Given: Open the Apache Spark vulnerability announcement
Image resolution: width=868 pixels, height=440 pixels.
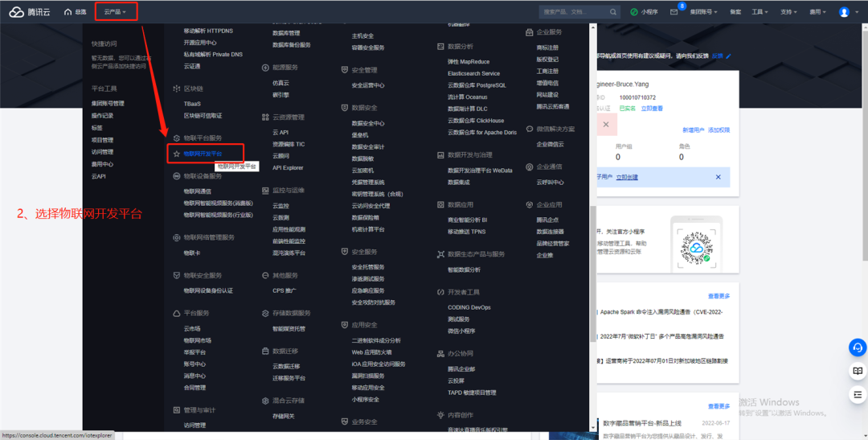Looking at the screenshot, I should [x=661, y=313].
